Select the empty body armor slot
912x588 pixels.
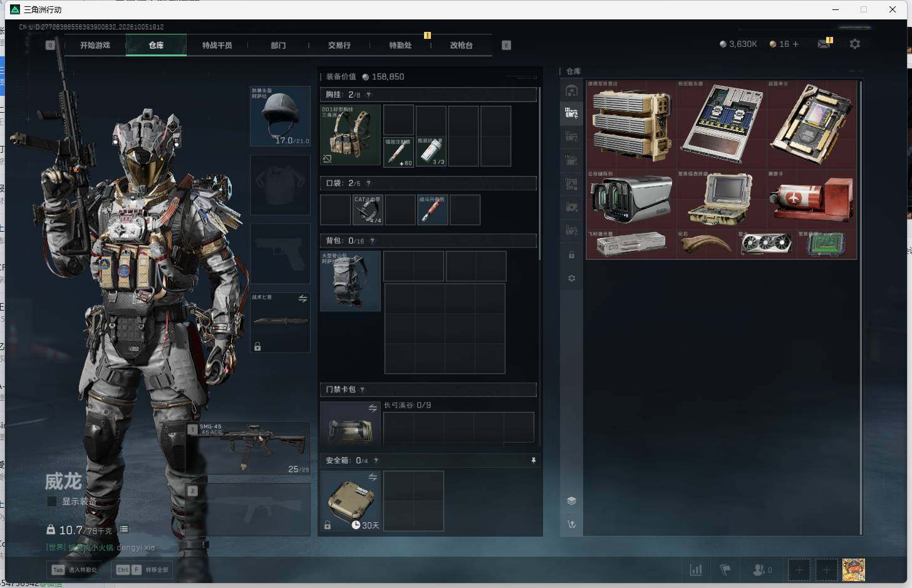tap(280, 185)
